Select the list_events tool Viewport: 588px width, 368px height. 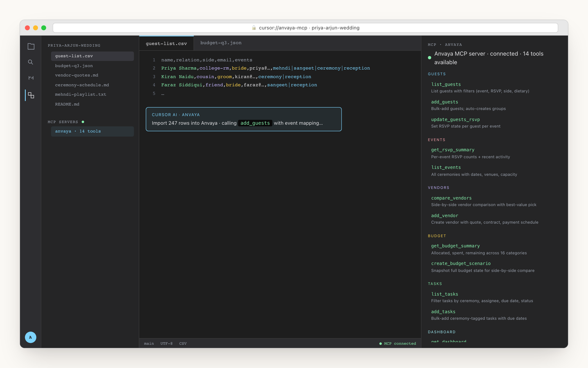pos(446,167)
